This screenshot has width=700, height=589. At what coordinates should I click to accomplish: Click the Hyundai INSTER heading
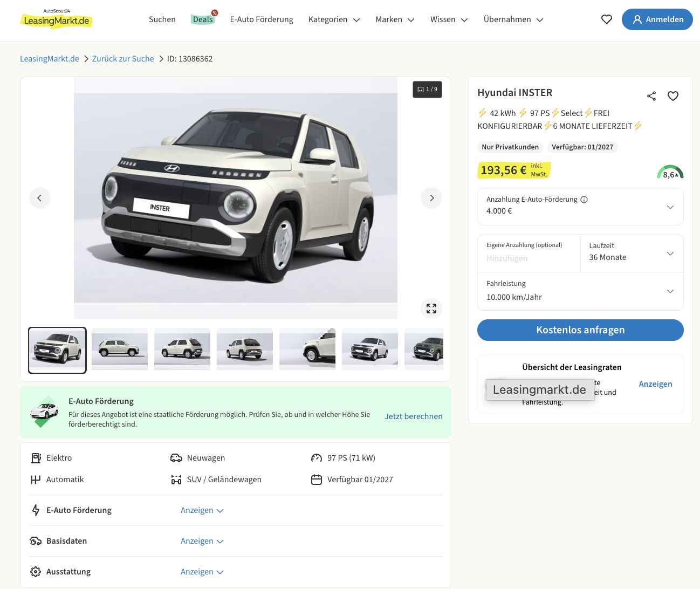(x=515, y=93)
